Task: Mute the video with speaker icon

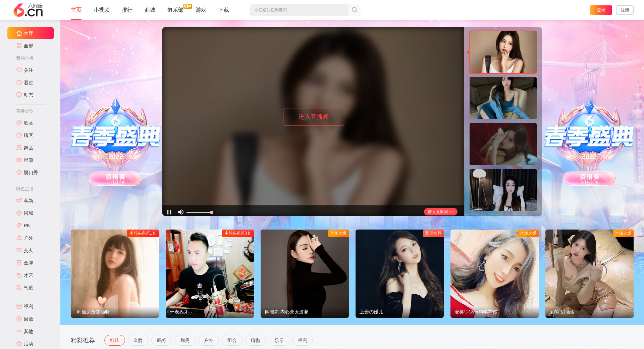Action: click(181, 212)
